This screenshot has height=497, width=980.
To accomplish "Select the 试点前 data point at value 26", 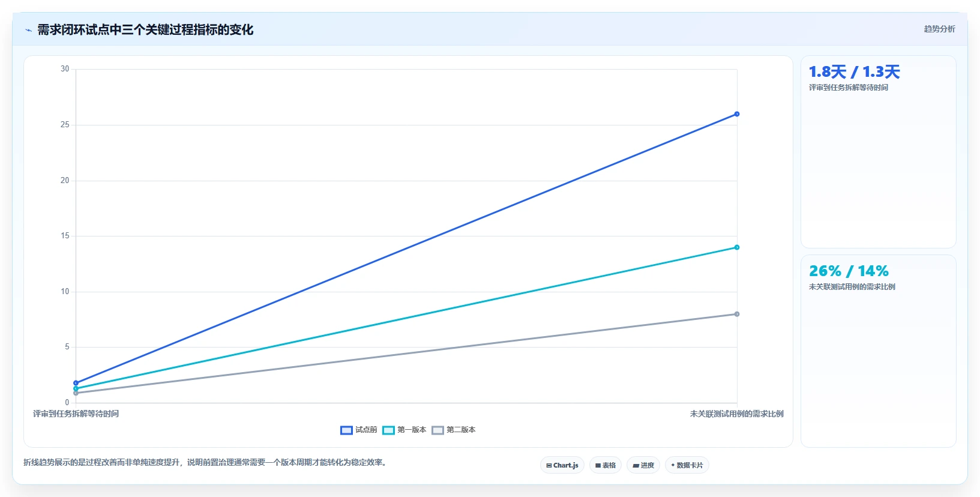I will click(x=737, y=114).
